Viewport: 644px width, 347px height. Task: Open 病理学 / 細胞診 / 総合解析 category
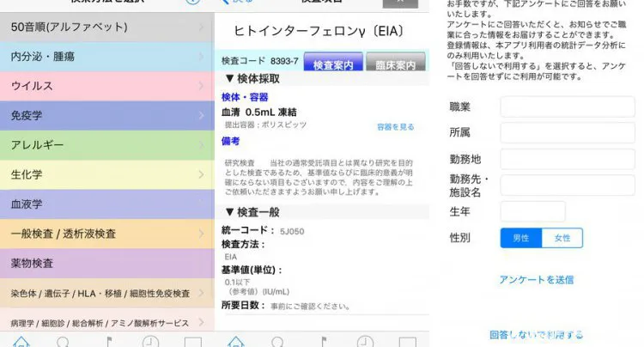pyautogui.click(x=107, y=321)
